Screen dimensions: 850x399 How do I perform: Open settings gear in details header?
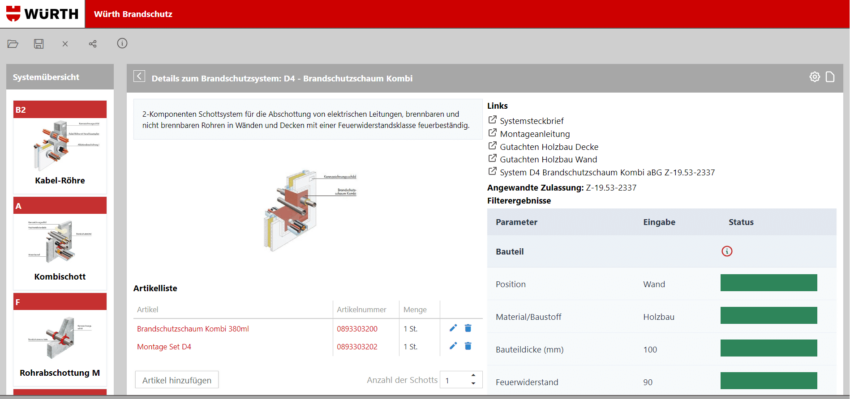[x=814, y=77]
